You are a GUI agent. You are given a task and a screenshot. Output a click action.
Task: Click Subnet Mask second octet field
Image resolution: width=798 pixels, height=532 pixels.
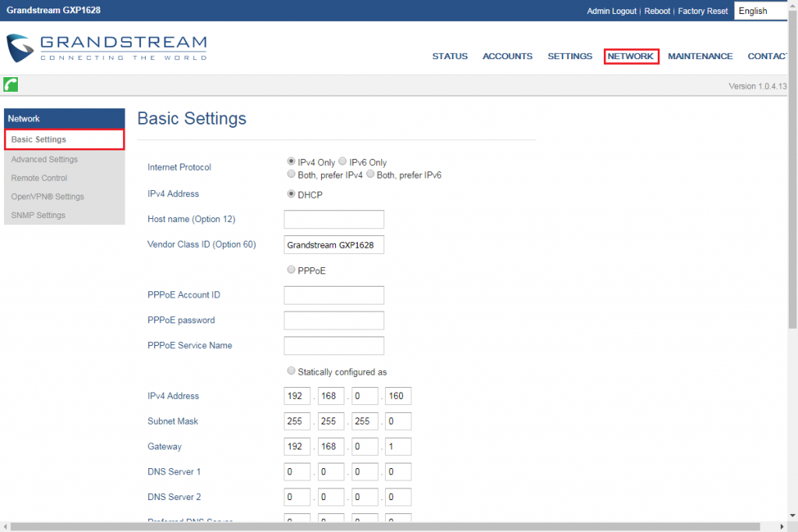click(x=330, y=421)
